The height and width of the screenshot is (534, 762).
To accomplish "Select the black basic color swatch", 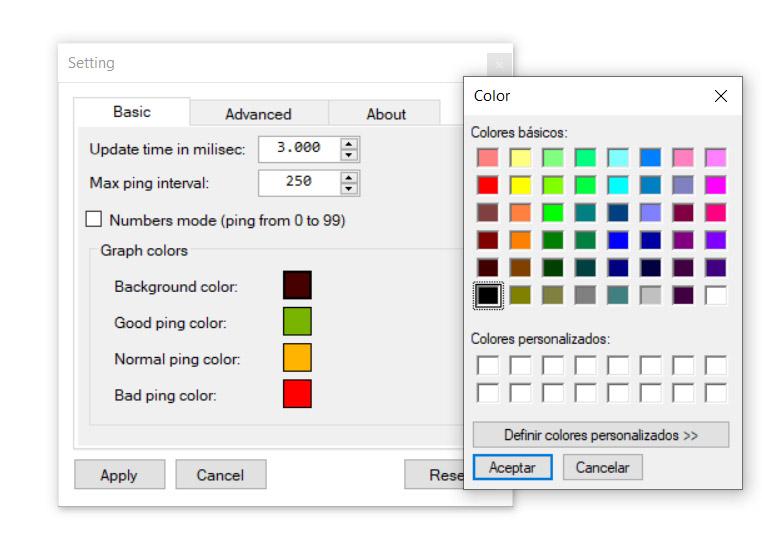I will point(488,295).
